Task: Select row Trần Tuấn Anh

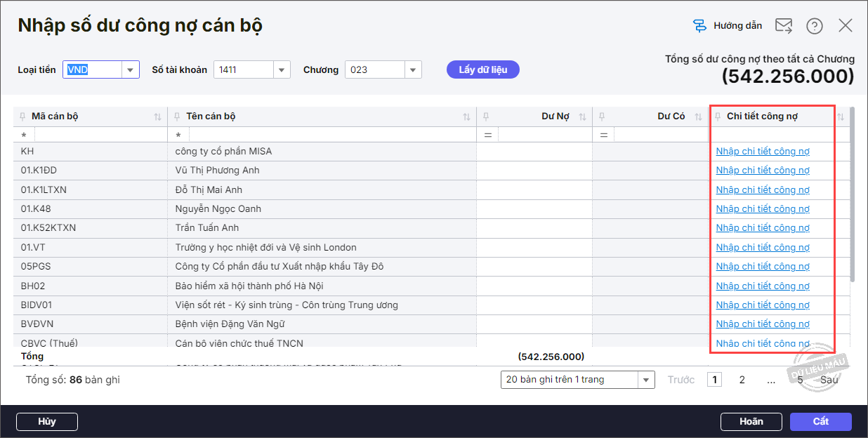Action: coord(431,227)
